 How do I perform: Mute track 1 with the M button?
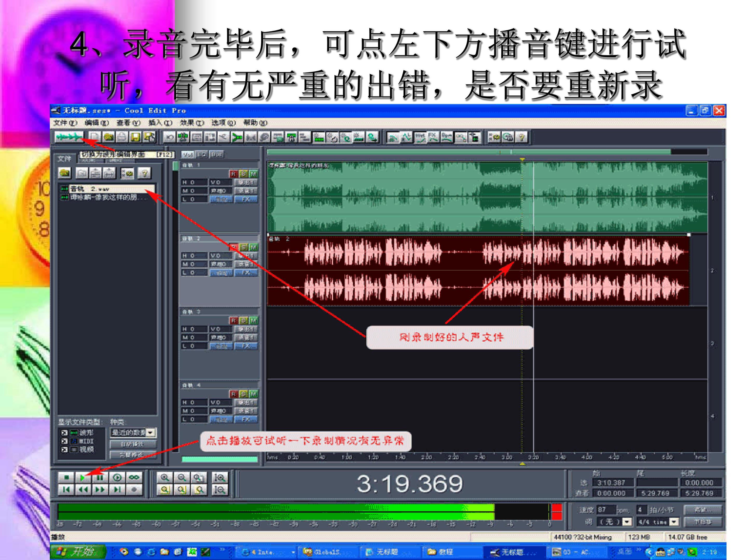253,174
